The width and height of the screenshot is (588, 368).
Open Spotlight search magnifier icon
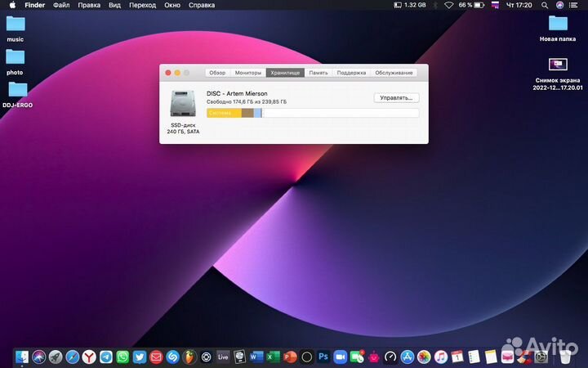point(545,5)
